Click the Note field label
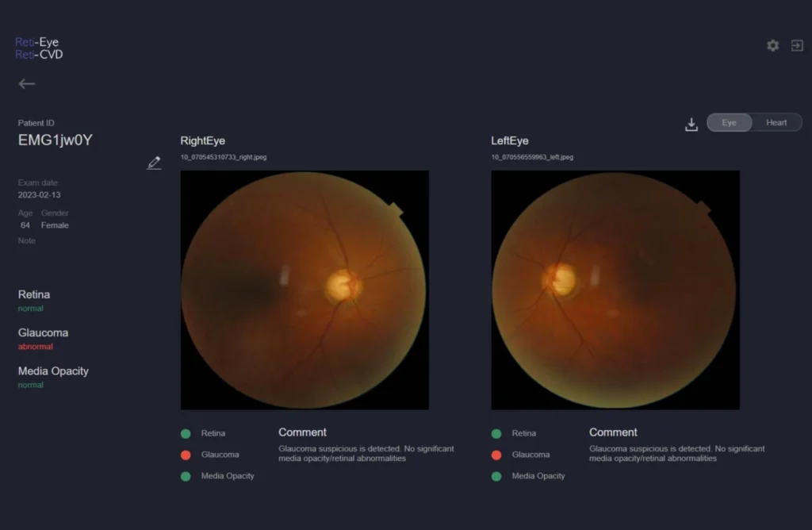 (27, 240)
